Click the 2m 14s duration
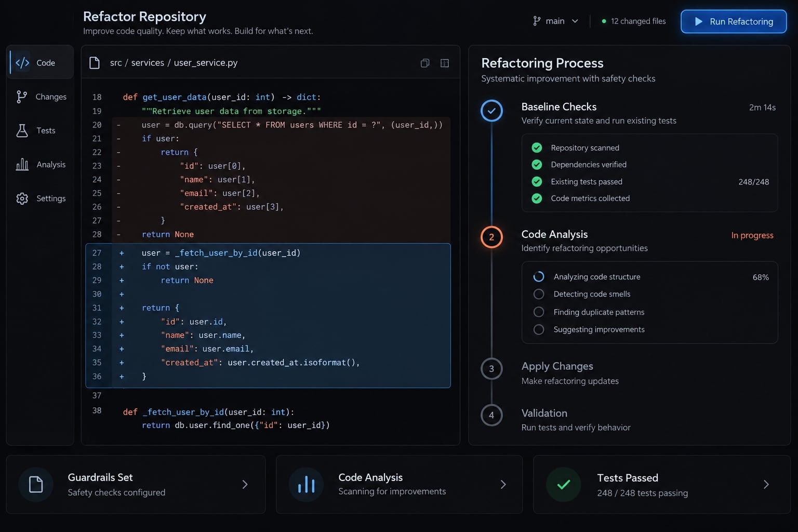The height and width of the screenshot is (532, 798). point(762,108)
